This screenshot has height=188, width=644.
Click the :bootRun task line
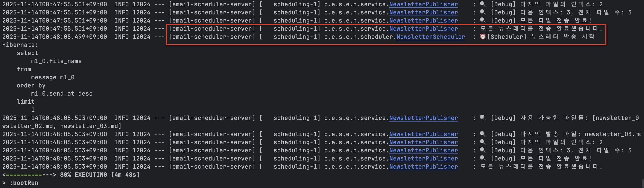coord(24,183)
